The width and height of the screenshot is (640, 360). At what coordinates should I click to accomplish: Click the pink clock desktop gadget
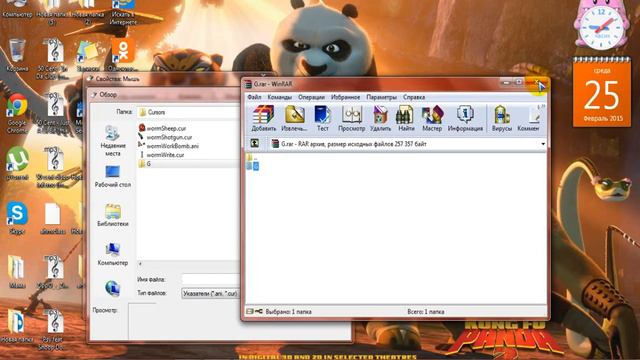(602, 25)
